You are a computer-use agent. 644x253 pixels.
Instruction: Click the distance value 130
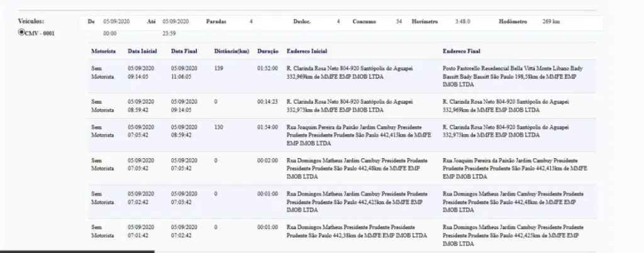click(x=218, y=127)
